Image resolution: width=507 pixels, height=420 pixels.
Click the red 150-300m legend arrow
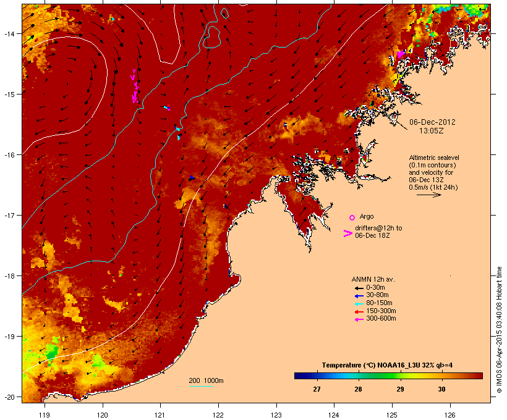click(359, 312)
